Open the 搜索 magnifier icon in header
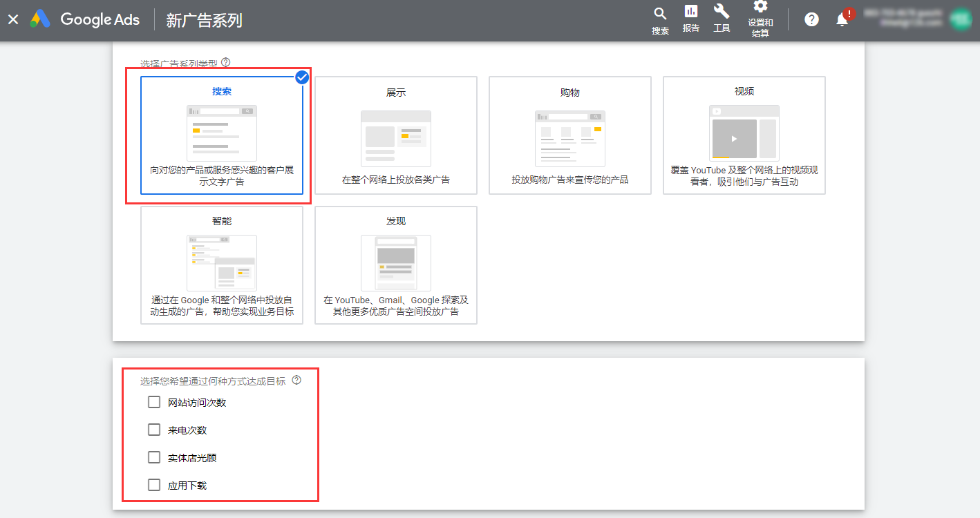 click(x=660, y=15)
